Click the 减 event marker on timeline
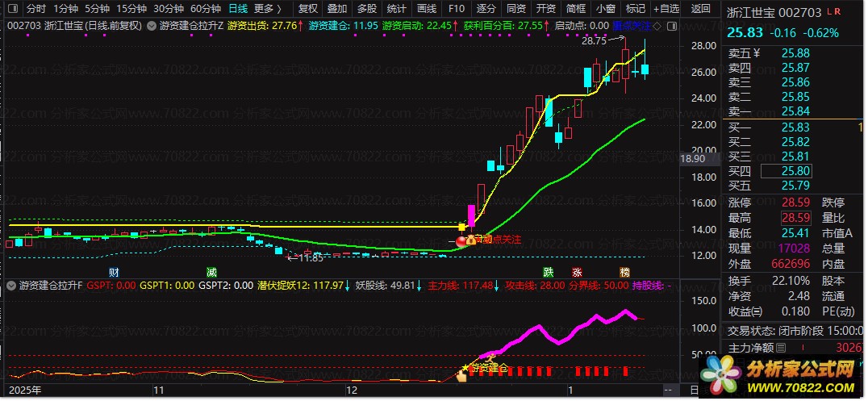Screen dimensions: 868x401 pos(211,272)
